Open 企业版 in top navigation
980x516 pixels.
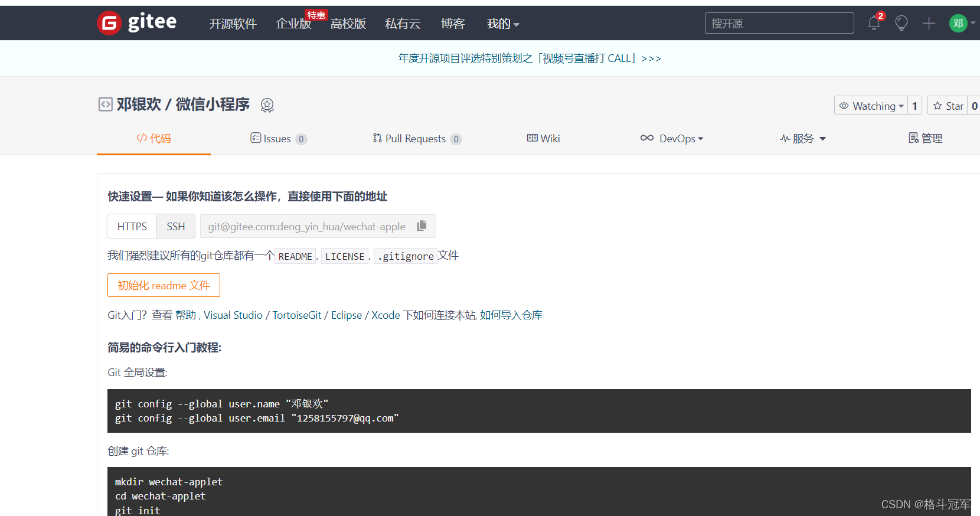point(293,24)
